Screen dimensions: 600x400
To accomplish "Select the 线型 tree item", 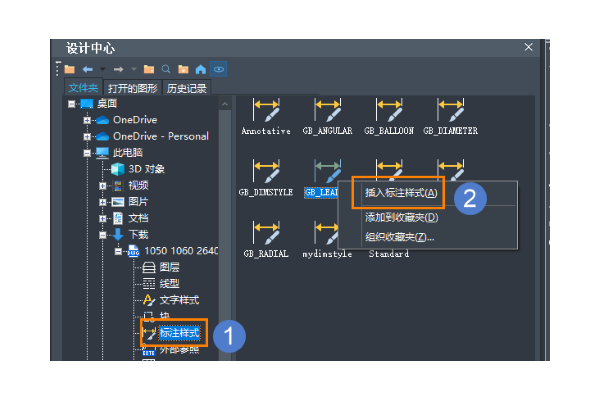I will (170, 284).
